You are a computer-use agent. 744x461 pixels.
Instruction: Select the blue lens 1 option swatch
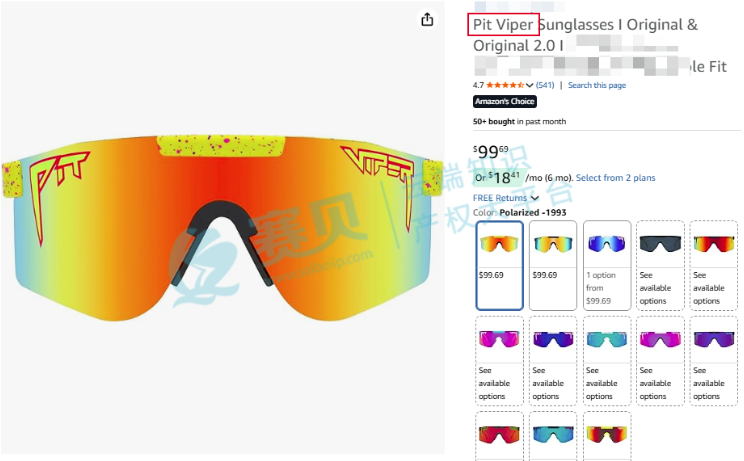606,265
